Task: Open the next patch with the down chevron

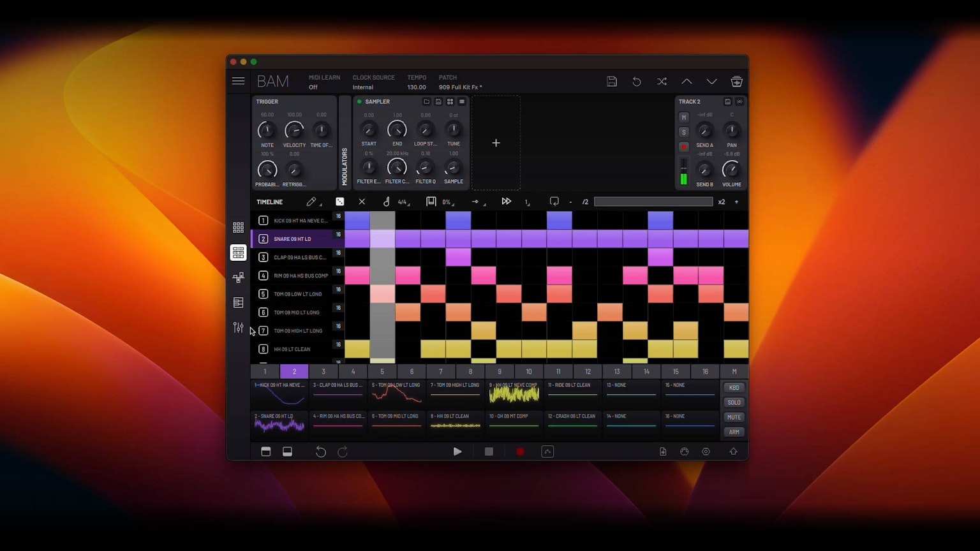Action: click(x=712, y=82)
